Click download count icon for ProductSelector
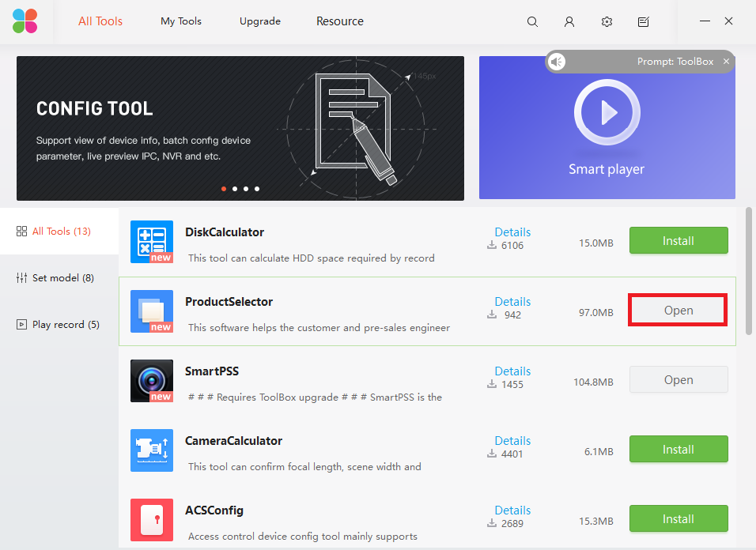The height and width of the screenshot is (550, 756). click(x=492, y=315)
